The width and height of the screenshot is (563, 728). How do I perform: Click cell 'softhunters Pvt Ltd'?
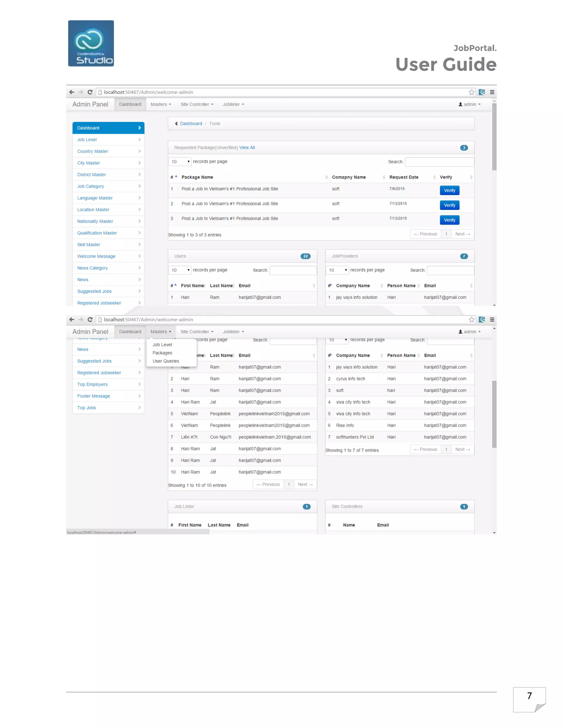(355, 437)
